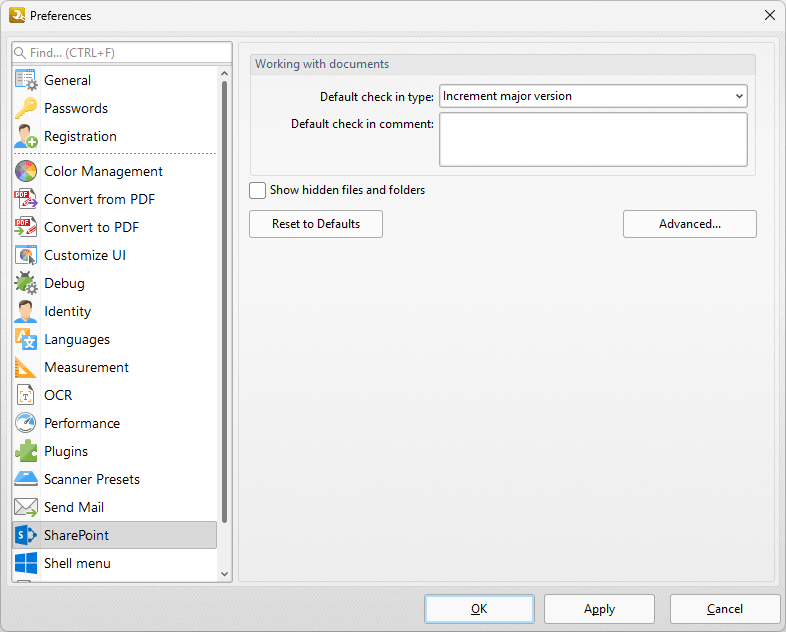Click the General preferences icon
This screenshot has width=786, height=632.
point(26,80)
